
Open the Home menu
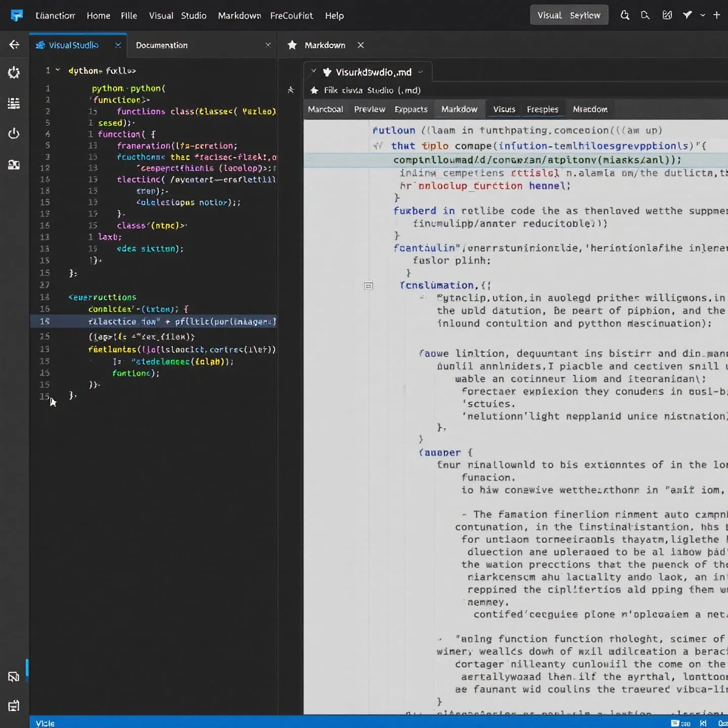tap(98, 16)
